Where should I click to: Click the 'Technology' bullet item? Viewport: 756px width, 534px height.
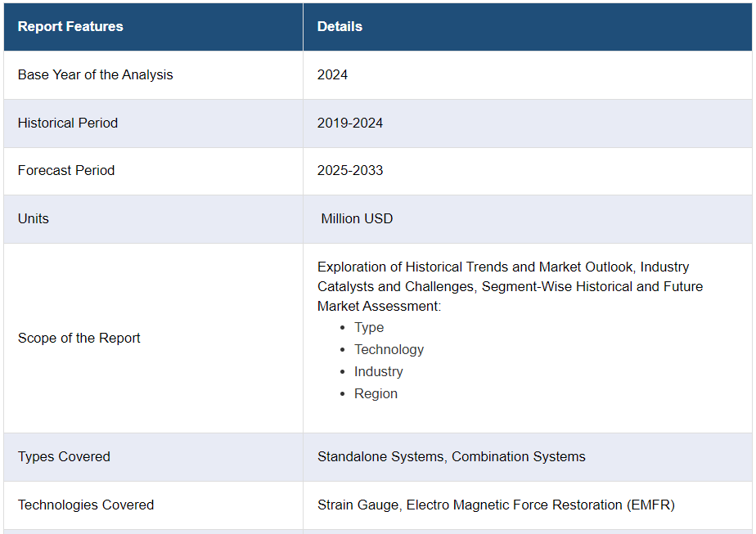(389, 349)
